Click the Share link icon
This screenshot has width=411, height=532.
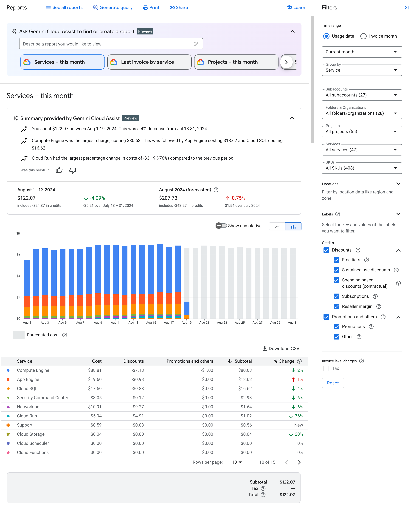[x=171, y=7]
